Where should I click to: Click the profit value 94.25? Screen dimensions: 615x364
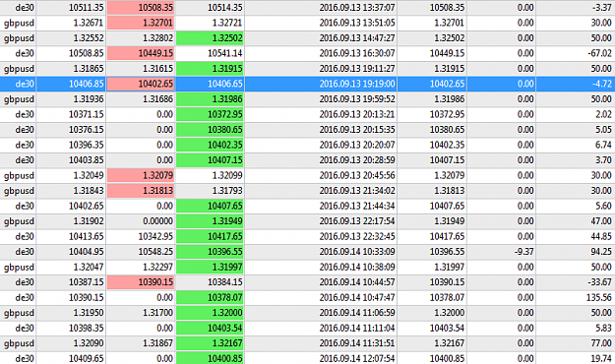tap(601, 252)
